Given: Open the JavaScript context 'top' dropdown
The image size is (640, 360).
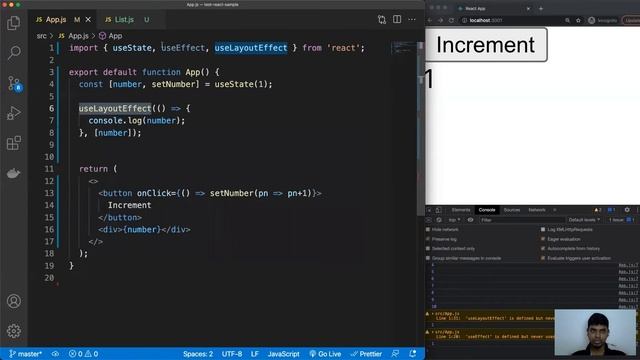Looking at the screenshot, I should [x=454, y=220].
